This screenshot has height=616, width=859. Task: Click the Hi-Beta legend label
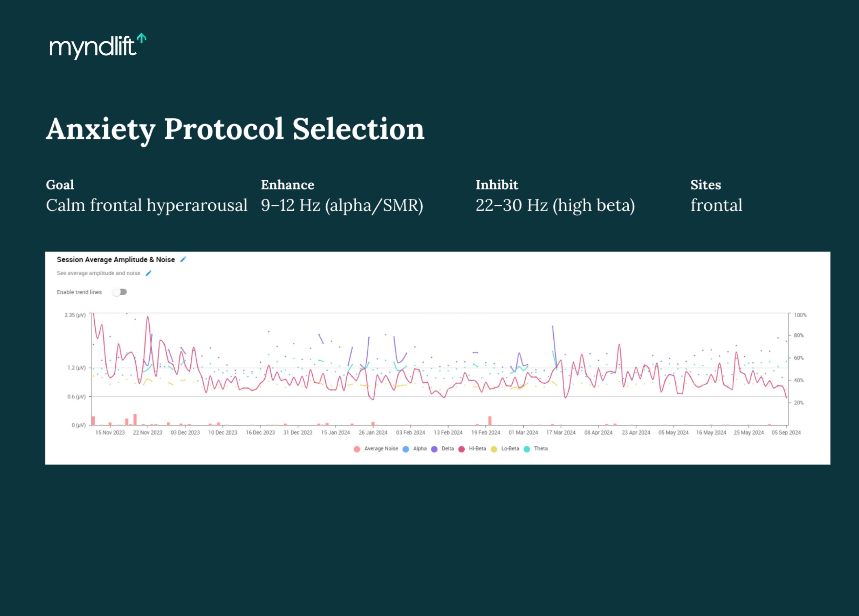pyautogui.click(x=478, y=449)
